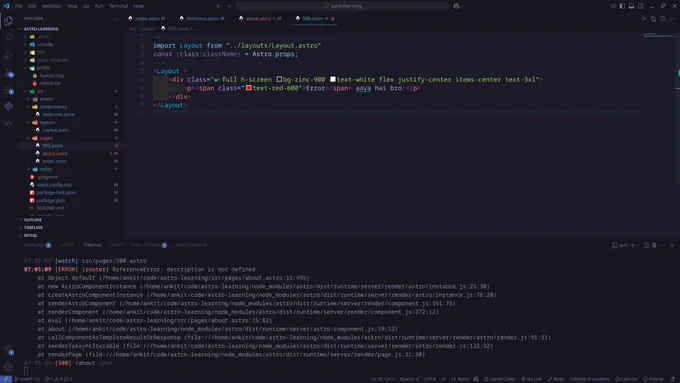Toggle the bottom panel layout
Viewport: 680px width, 383px height.
(x=631, y=6)
